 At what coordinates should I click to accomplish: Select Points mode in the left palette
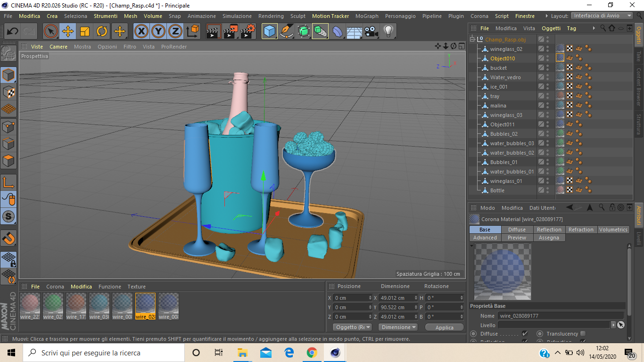point(9,126)
